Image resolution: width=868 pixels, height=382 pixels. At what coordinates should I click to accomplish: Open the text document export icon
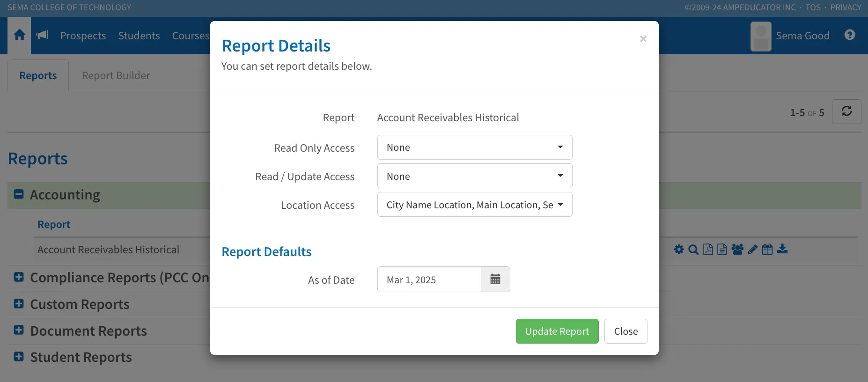pos(722,250)
